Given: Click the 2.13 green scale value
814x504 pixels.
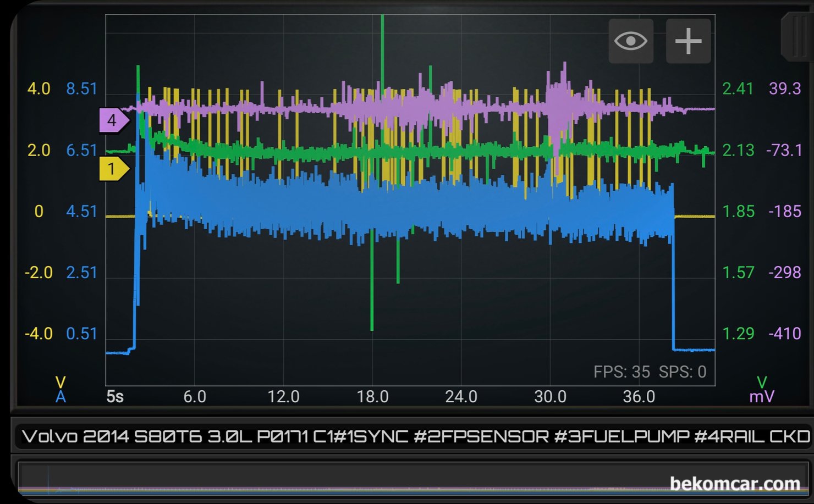Looking at the screenshot, I should [738, 150].
